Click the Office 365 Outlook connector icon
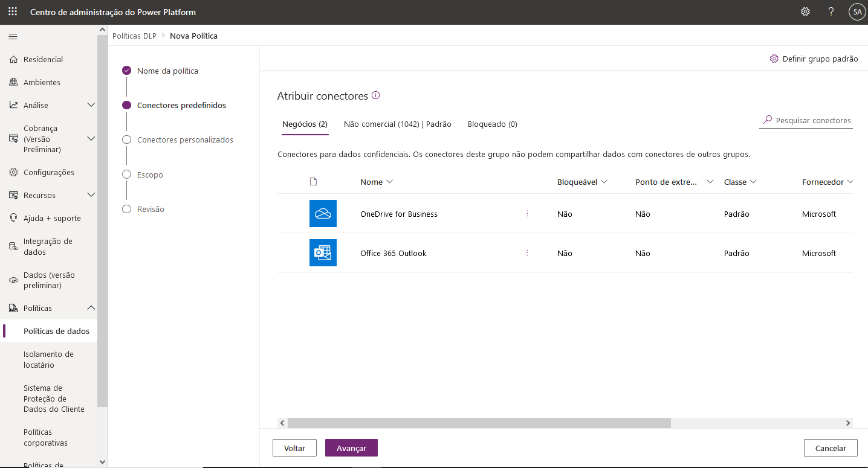This screenshot has width=868, height=468. [x=323, y=253]
